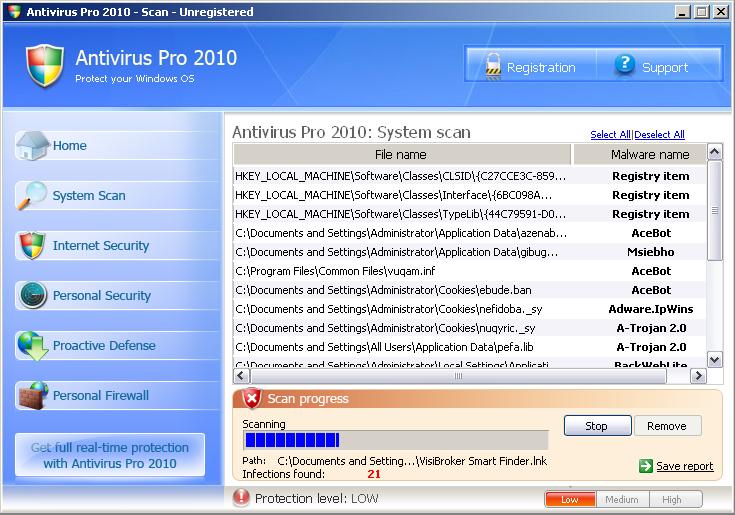This screenshot has width=735, height=515.
Task: Click the brick wall Personal Firewall icon
Action: 33,396
